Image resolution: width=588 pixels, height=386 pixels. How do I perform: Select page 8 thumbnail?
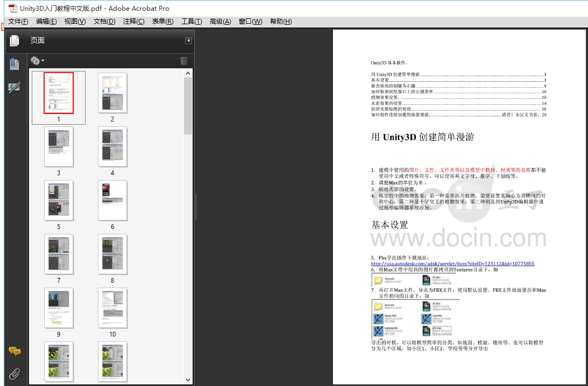point(112,254)
